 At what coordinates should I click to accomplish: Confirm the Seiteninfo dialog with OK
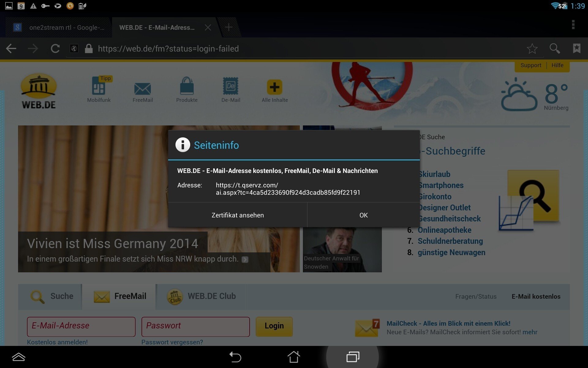pyautogui.click(x=364, y=215)
